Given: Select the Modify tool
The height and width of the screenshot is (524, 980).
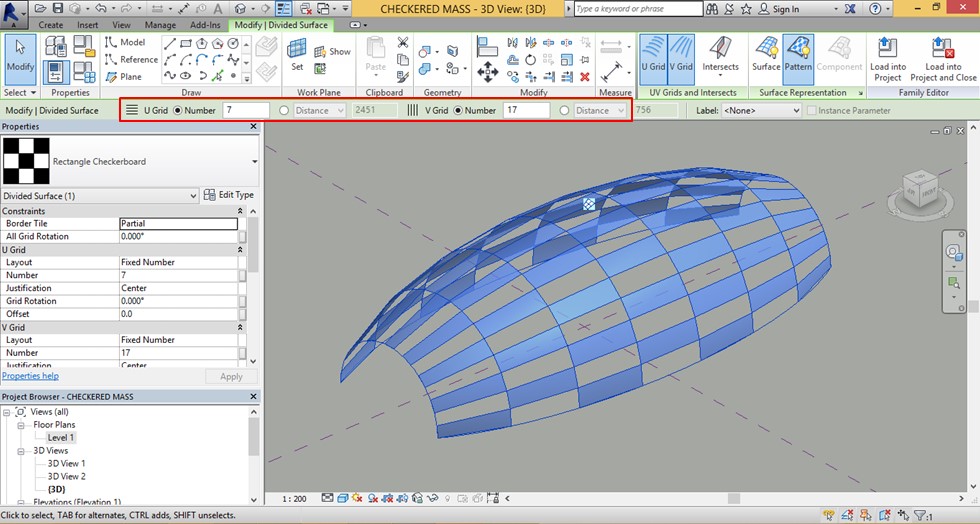Looking at the screenshot, I should coord(20,59).
